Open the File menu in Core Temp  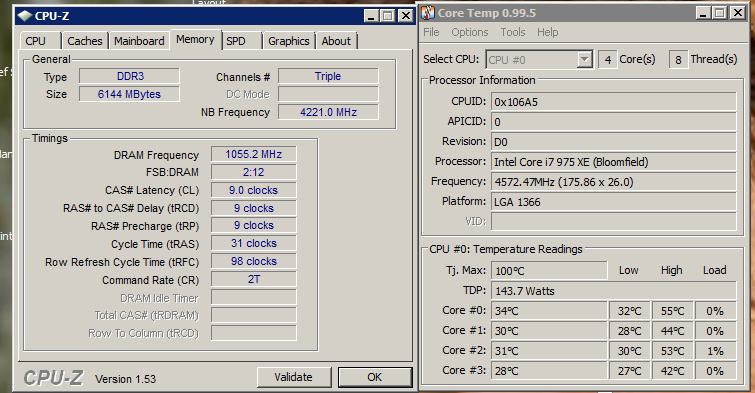[x=431, y=32]
